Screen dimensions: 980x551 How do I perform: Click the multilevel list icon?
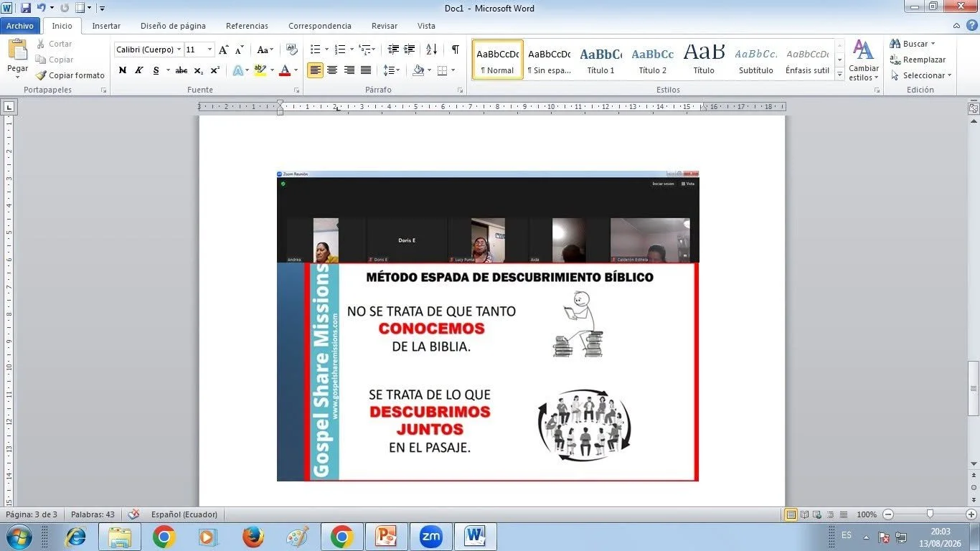click(364, 50)
